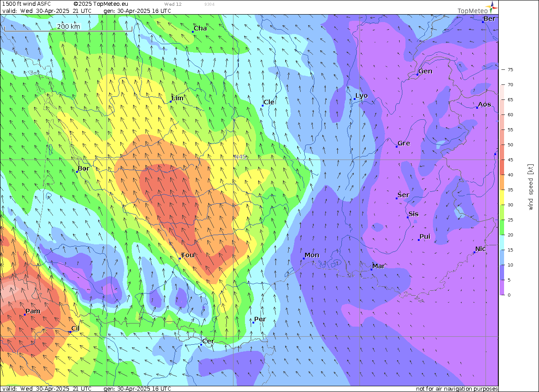This screenshot has width=539, height=392.
Task: Click the Ber city marker
Action: click(483, 22)
